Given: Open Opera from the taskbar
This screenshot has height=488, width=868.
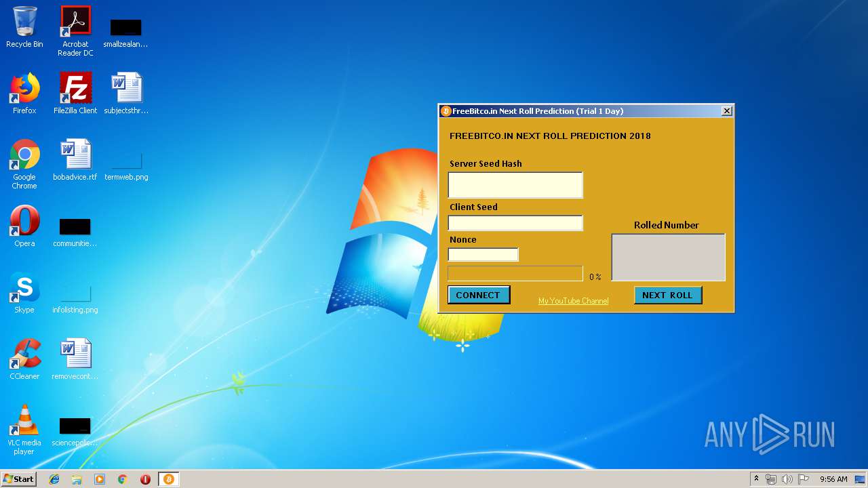Looking at the screenshot, I should pos(145,479).
